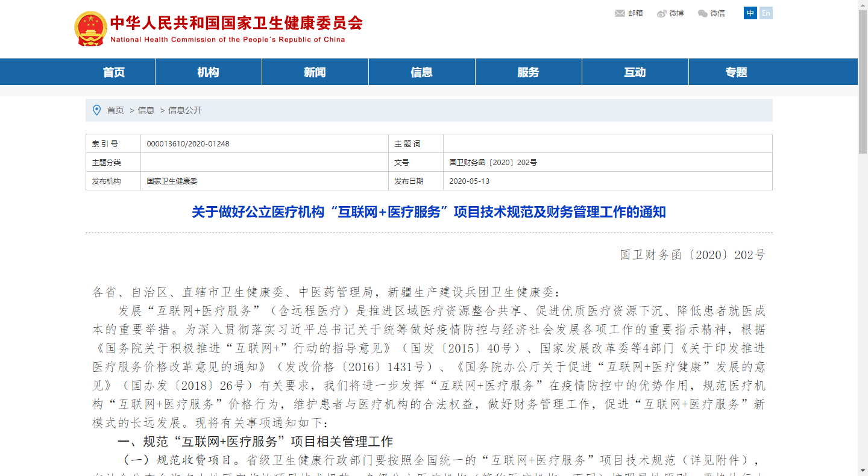This screenshot has height=476, width=868.
Task: Click the 信息 breadcrumb link
Action: click(146, 110)
